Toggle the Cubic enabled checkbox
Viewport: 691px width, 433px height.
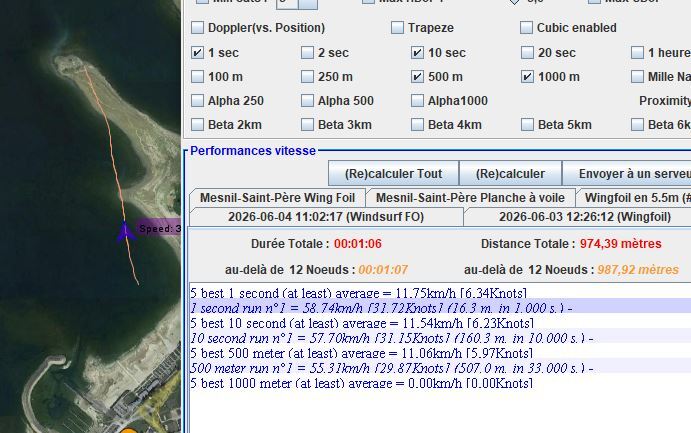[x=526, y=28]
